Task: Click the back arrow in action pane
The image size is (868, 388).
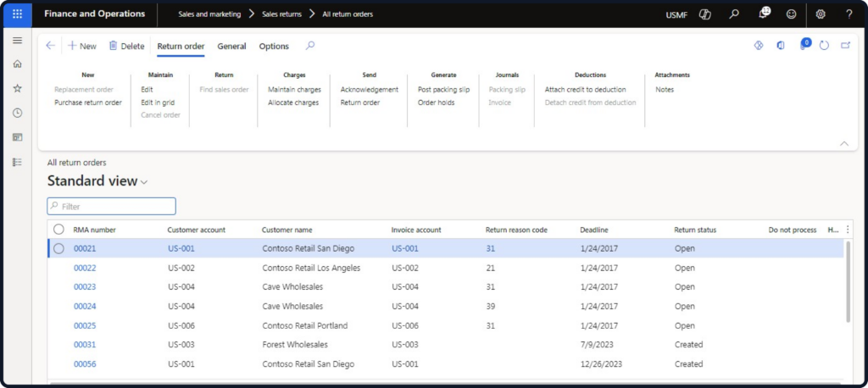Action: [50, 46]
